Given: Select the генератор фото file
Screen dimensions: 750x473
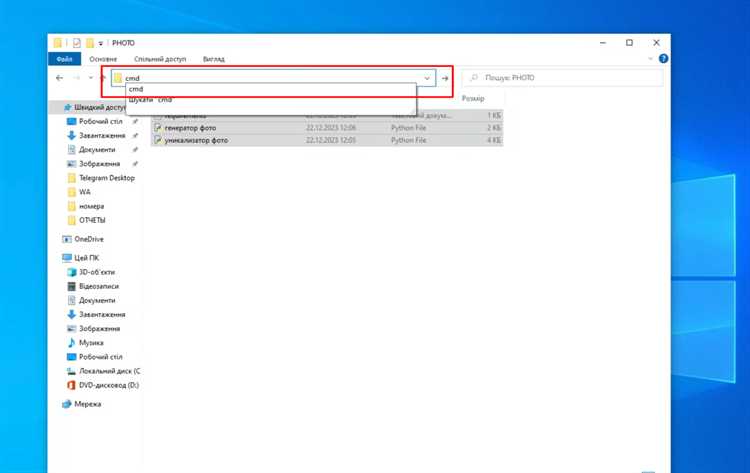Looking at the screenshot, I should click(x=190, y=128).
